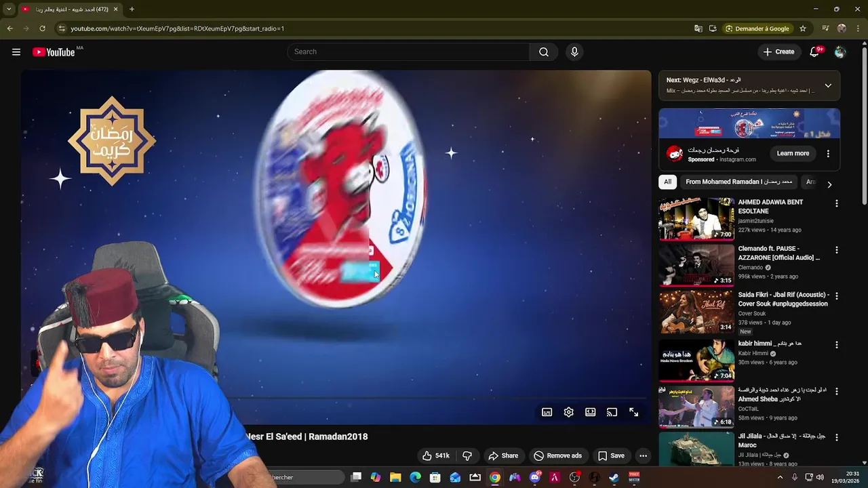Open the player settings gear

click(x=569, y=412)
